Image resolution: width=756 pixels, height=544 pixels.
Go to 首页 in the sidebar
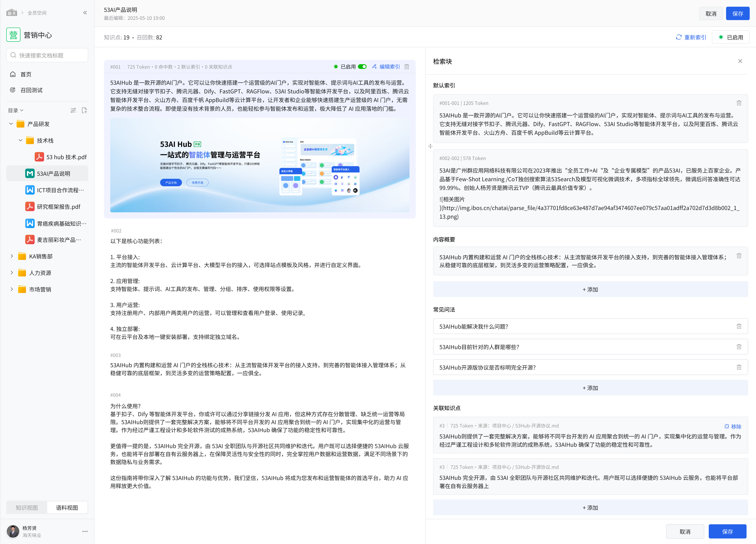coord(26,74)
